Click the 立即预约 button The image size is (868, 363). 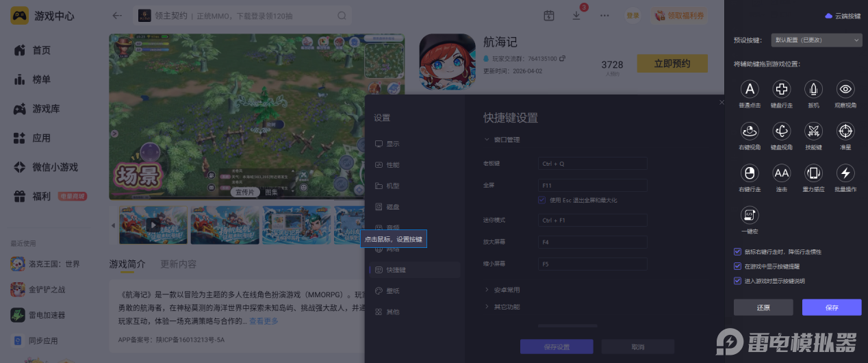click(x=672, y=63)
